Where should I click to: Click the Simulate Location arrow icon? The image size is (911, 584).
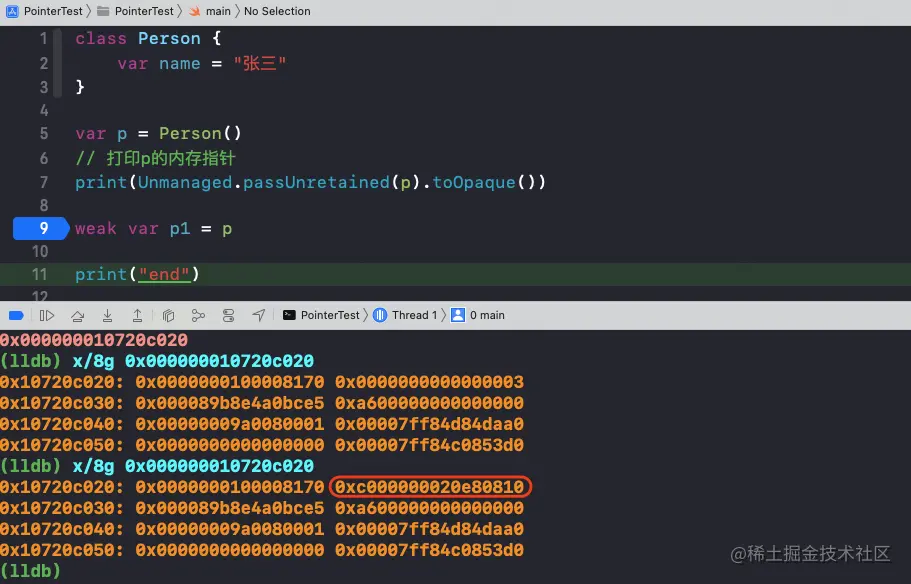pos(259,315)
